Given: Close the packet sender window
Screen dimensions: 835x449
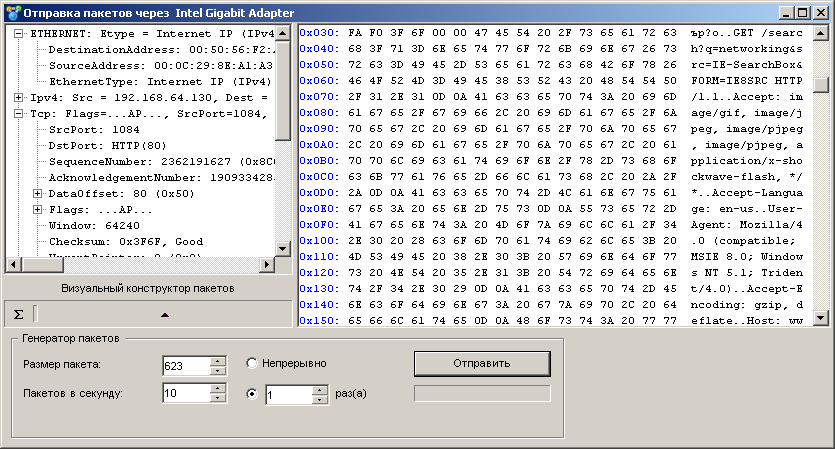Looking at the screenshot, I should 821,13.
